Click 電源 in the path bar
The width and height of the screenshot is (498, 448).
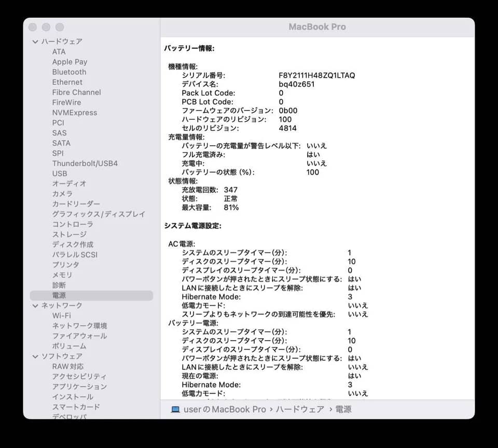[343, 409]
